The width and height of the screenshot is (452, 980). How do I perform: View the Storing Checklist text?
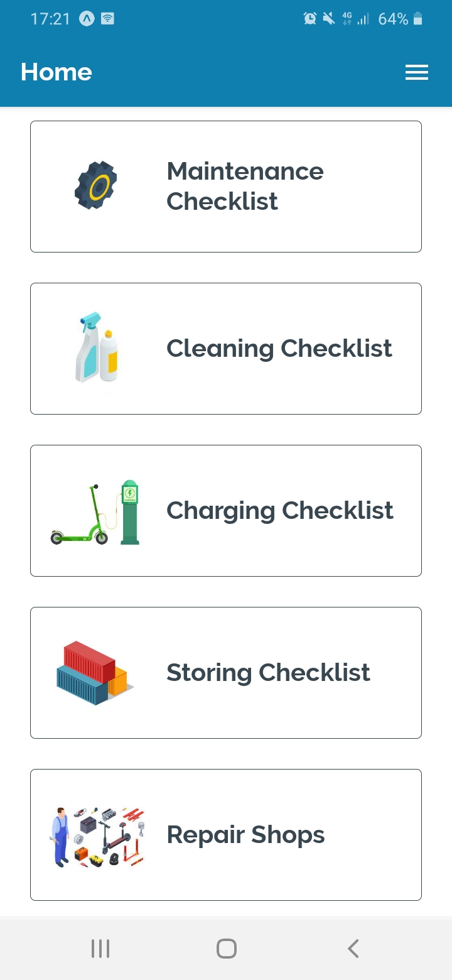pyautogui.click(x=268, y=673)
